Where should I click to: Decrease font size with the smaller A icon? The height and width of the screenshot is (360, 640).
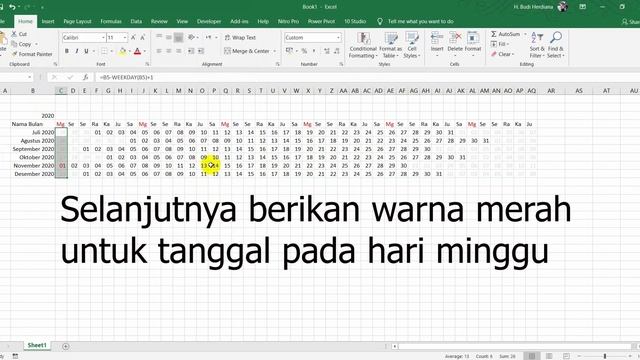click(x=142, y=38)
